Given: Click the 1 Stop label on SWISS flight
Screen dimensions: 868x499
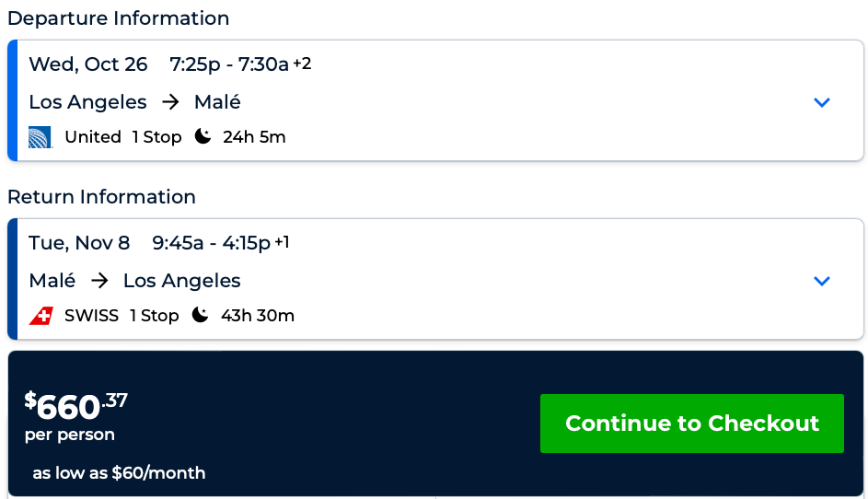Looking at the screenshot, I should coord(154,316).
